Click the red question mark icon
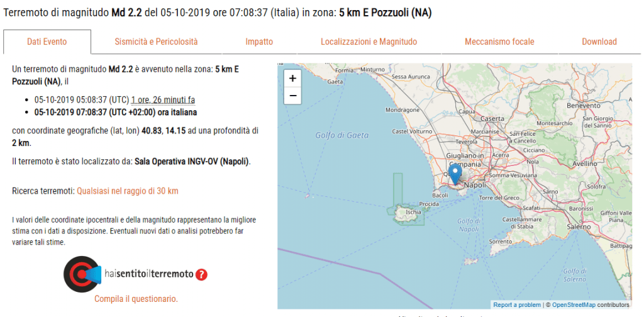 pos(201,274)
